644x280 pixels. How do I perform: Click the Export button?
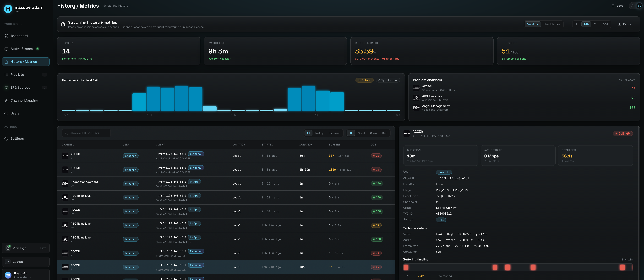click(x=625, y=25)
